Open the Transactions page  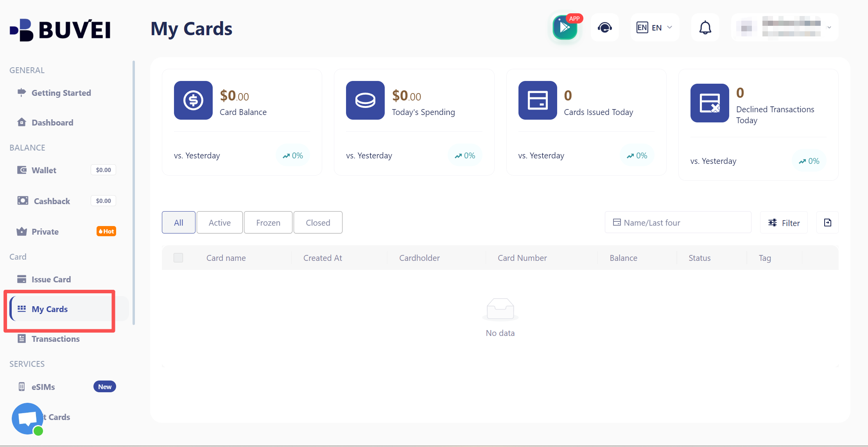pyautogui.click(x=56, y=339)
